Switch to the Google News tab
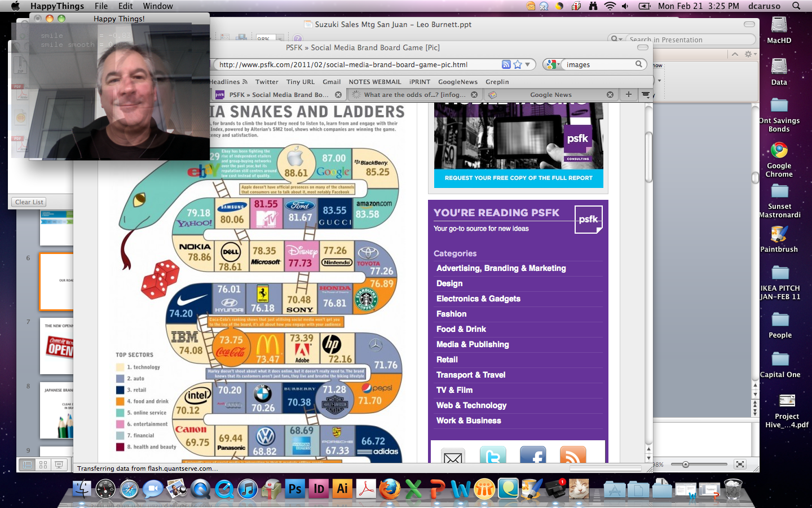 (x=550, y=95)
